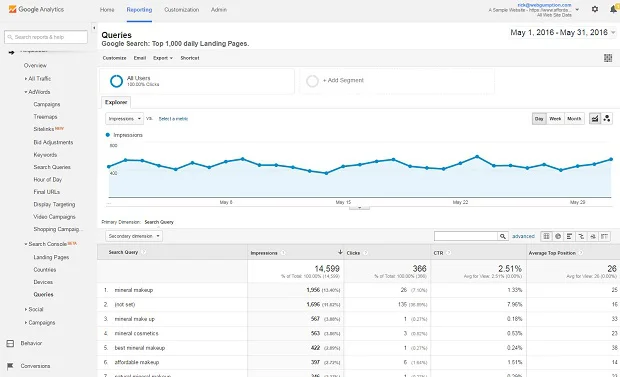Screen dimensions: 620x377
Task: Click the May 22 peak data point
Action: click(477, 157)
